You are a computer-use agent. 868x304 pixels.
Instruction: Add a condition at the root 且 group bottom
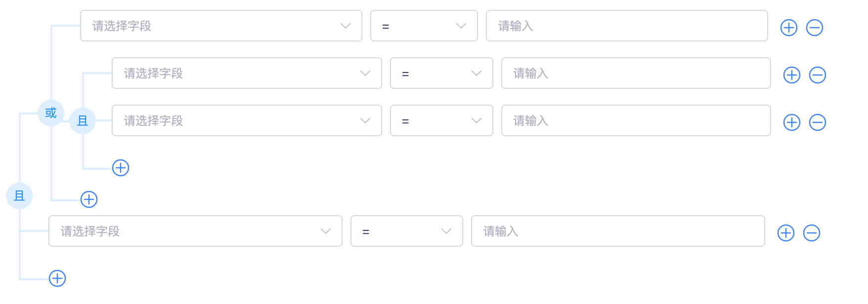click(57, 278)
